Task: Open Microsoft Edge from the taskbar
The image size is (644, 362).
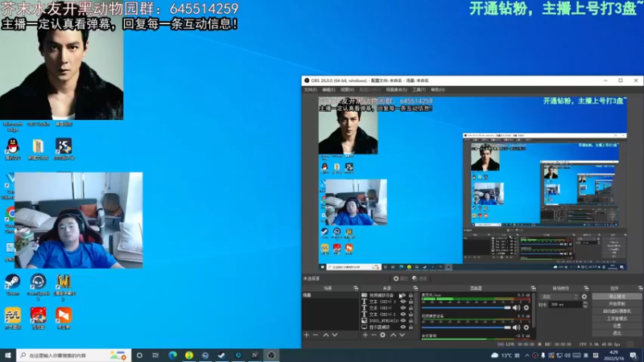Action: pos(172,355)
